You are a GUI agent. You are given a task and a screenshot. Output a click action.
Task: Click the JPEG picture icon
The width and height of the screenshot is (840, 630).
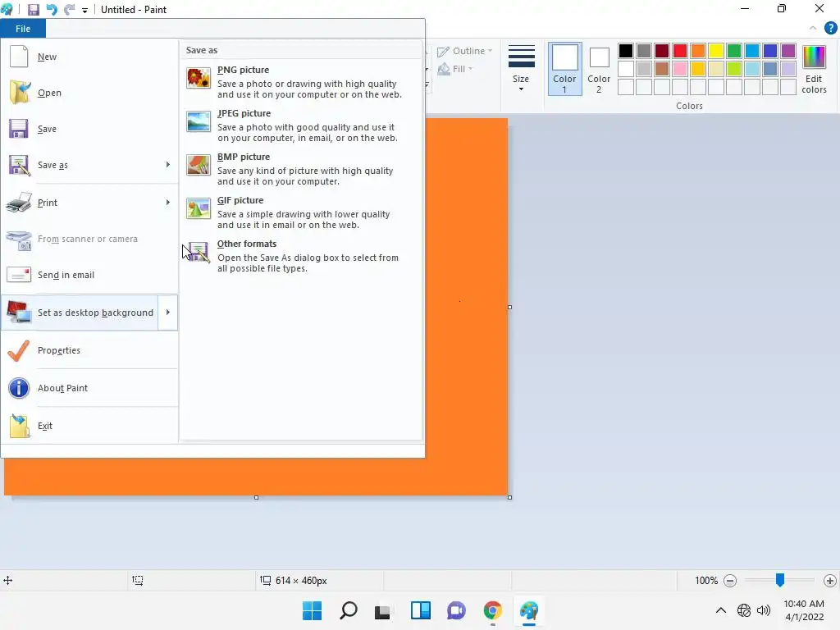coord(199,121)
